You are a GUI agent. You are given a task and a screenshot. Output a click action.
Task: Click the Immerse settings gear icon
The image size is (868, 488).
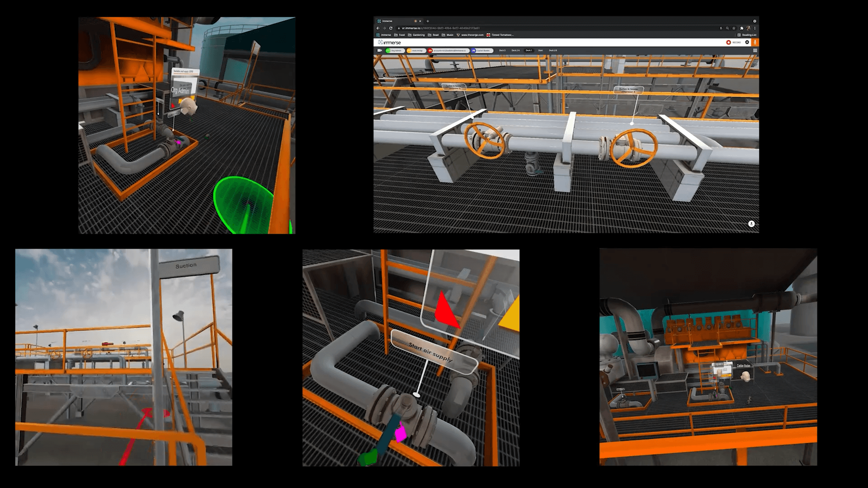[747, 42]
